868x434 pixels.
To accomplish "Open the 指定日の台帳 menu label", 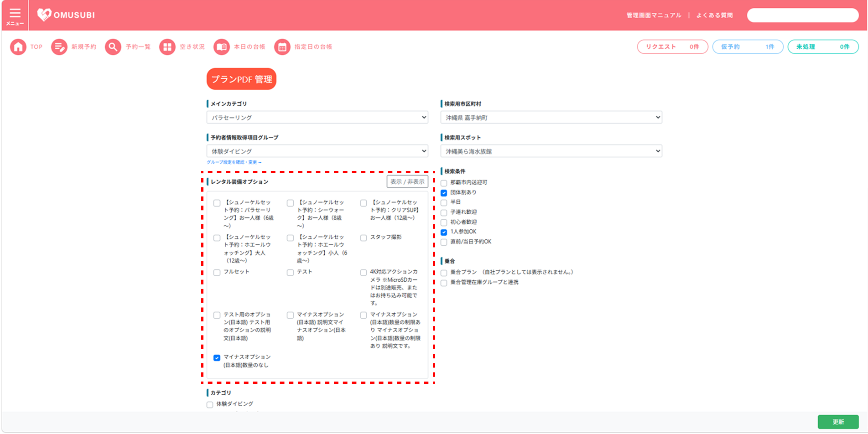I will pyautogui.click(x=313, y=47).
